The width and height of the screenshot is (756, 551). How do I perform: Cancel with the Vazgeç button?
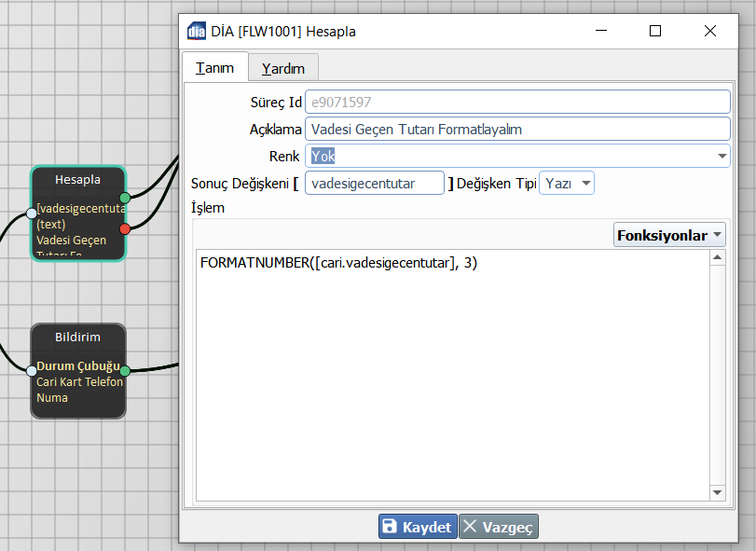(499, 527)
